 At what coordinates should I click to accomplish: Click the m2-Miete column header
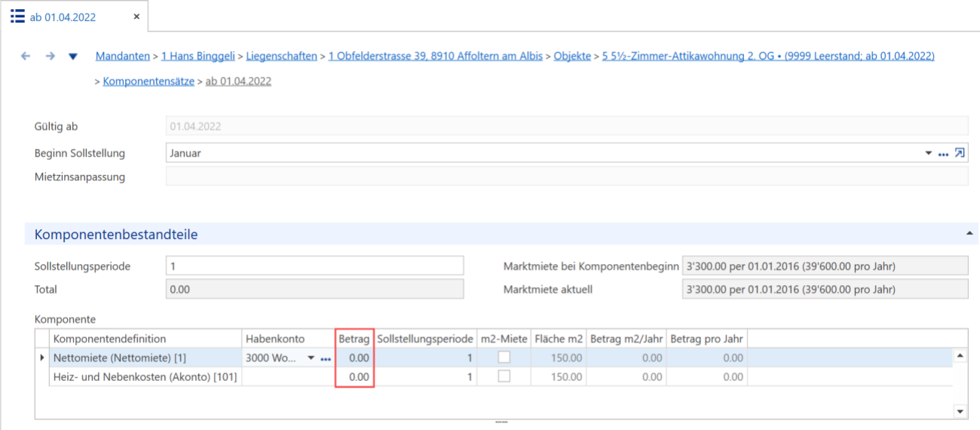pos(504,339)
